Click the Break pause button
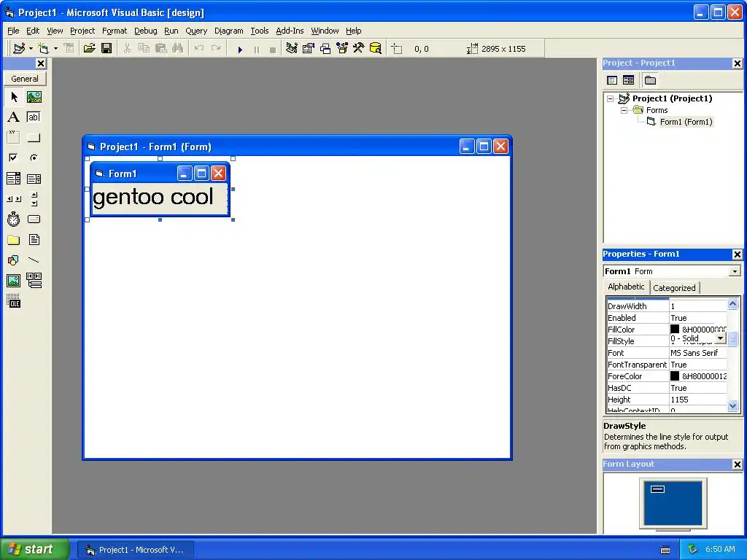Viewport: 747px width, 560px height. (x=257, y=49)
